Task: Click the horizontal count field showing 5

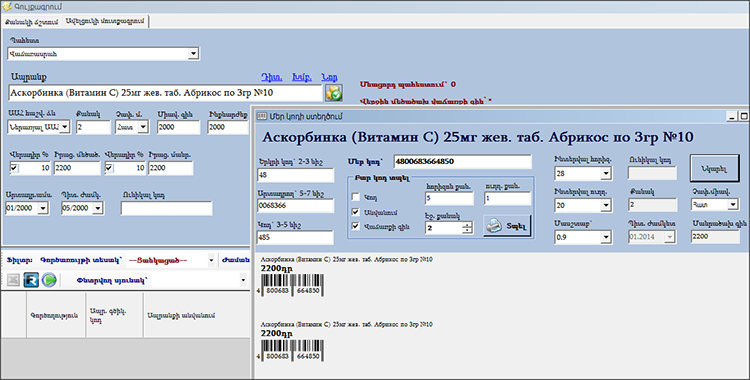Action: tap(449, 198)
